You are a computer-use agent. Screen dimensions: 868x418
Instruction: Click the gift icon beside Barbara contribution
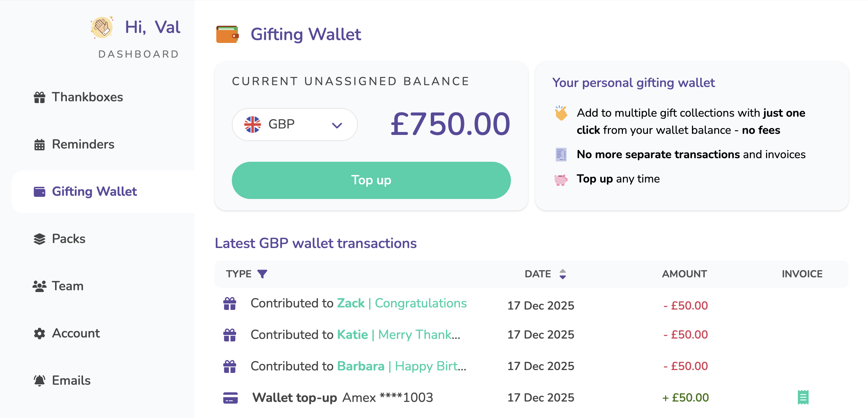coord(230,366)
